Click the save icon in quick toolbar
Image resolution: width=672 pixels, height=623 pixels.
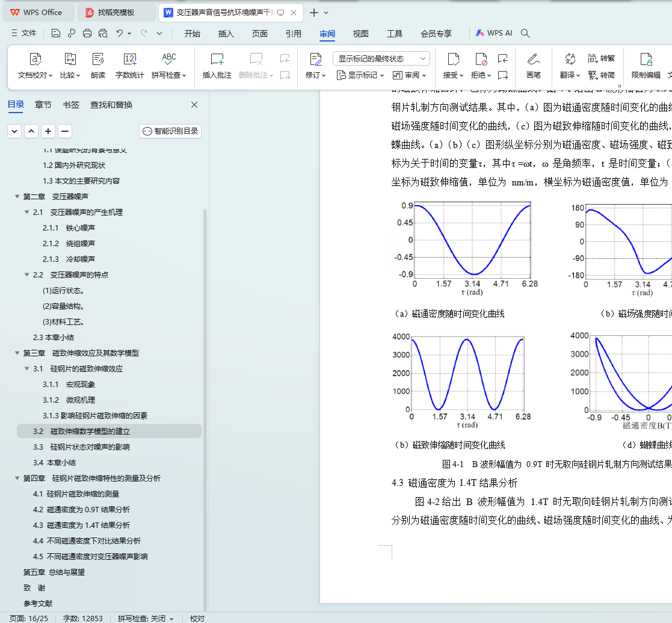pos(56,34)
